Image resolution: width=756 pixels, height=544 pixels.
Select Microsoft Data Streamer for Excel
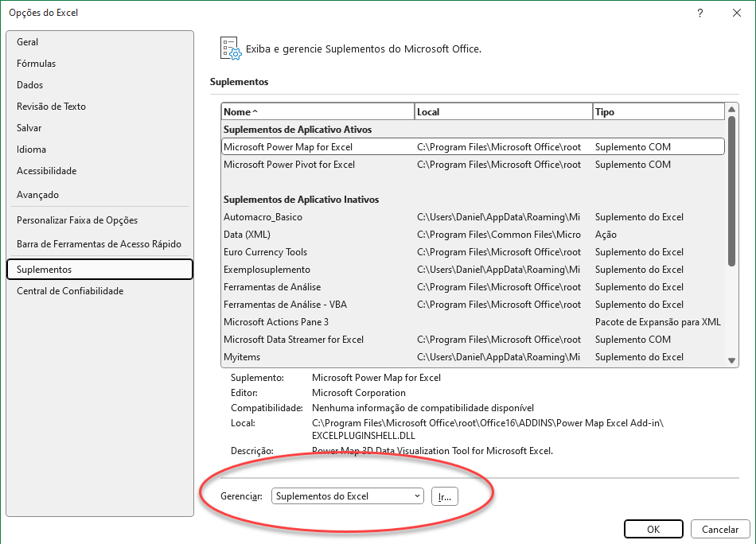coord(473,340)
